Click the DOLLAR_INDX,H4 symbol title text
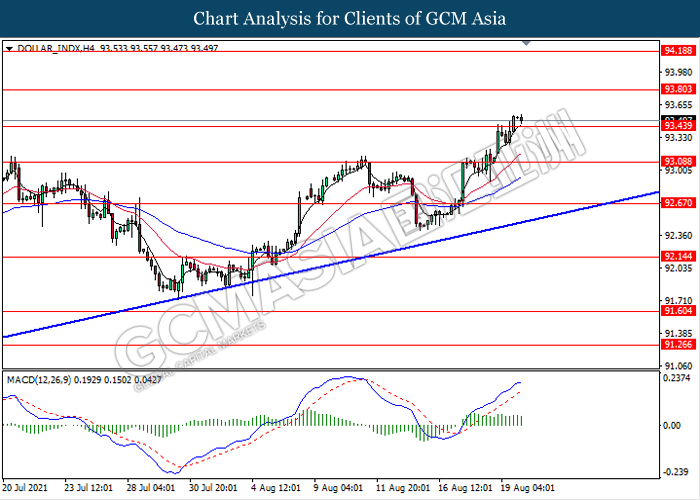This screenshot has height=500, width=700. click(x=56, y=48)
